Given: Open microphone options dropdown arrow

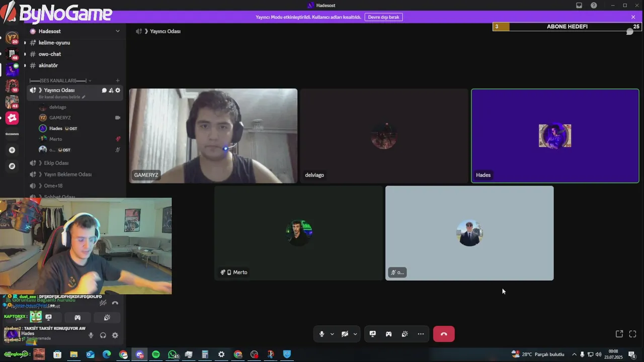Looking at the screenshot, I should tap(332, 334).
